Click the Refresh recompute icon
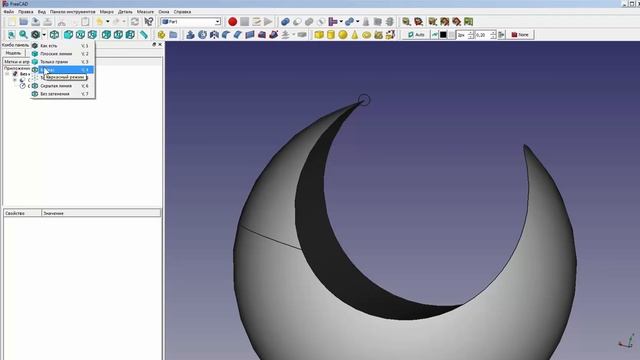The image size is (640, 360). [135, 22]
